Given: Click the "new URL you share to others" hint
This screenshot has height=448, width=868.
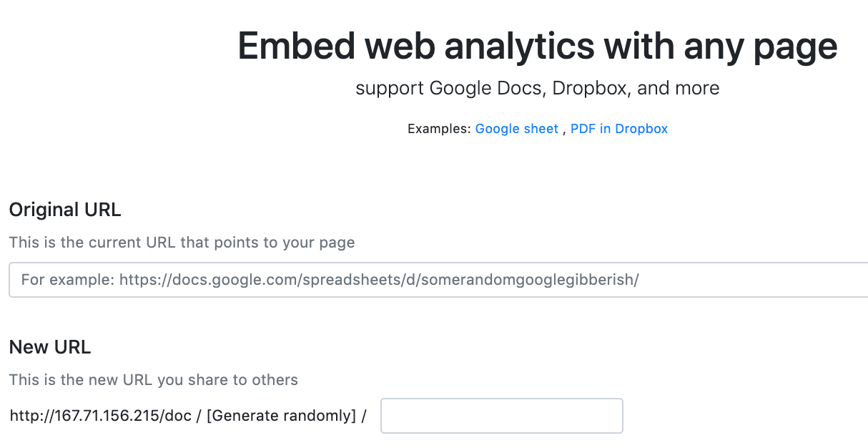Looking at the screenshot, I should pos(153,379).
